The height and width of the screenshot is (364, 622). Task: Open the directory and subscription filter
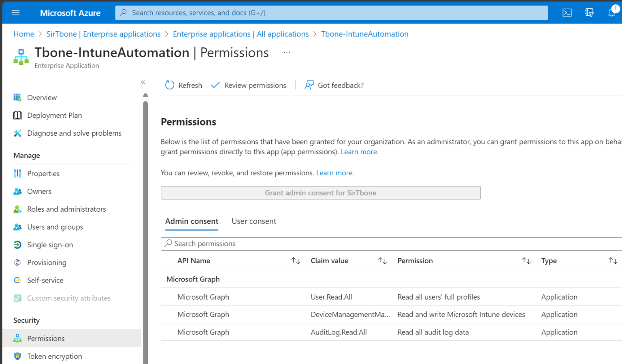tap(589, 13)
